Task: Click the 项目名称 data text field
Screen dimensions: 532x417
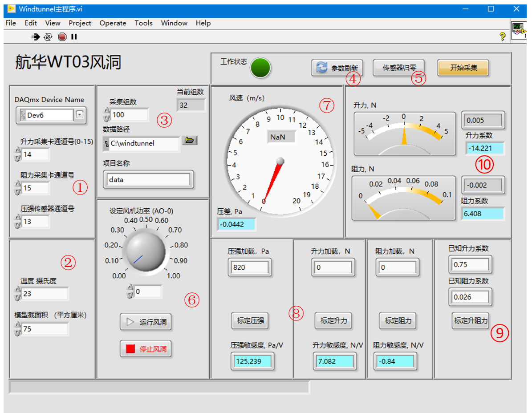Action: click(x=149, y=180)
